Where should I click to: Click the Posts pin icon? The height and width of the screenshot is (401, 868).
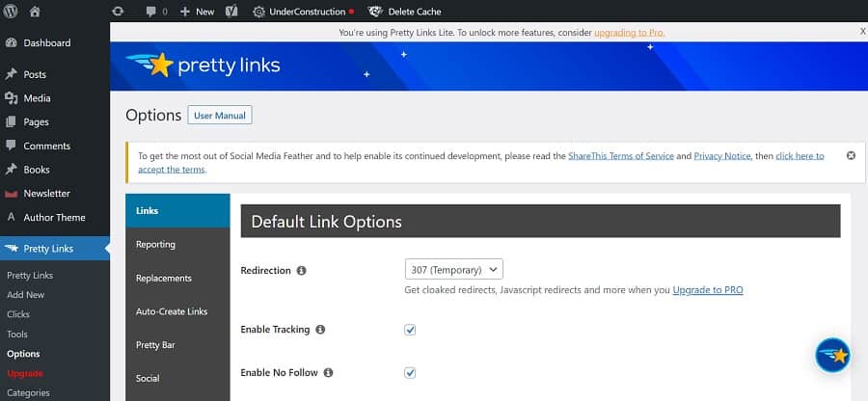pos(11,74)
